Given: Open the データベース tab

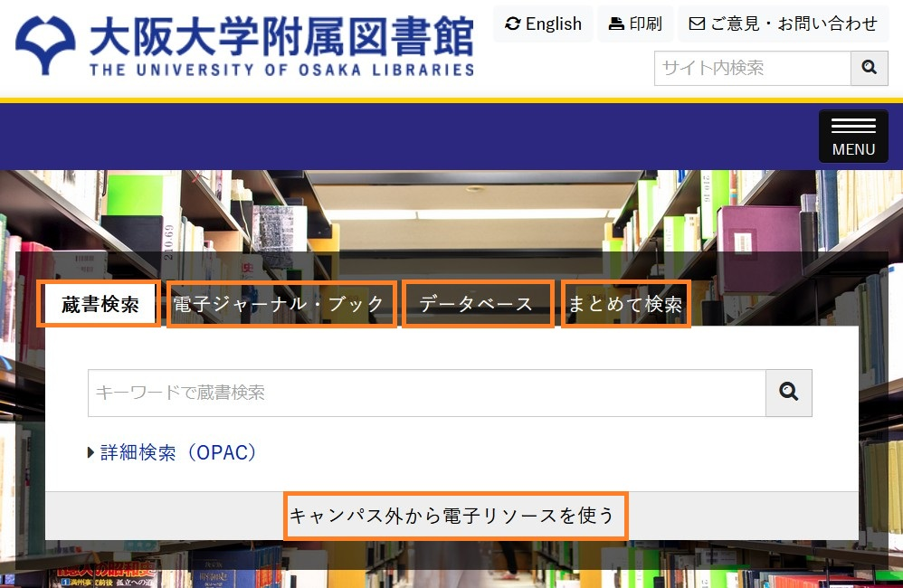Looking at the screenshot, I should (477, 304).
